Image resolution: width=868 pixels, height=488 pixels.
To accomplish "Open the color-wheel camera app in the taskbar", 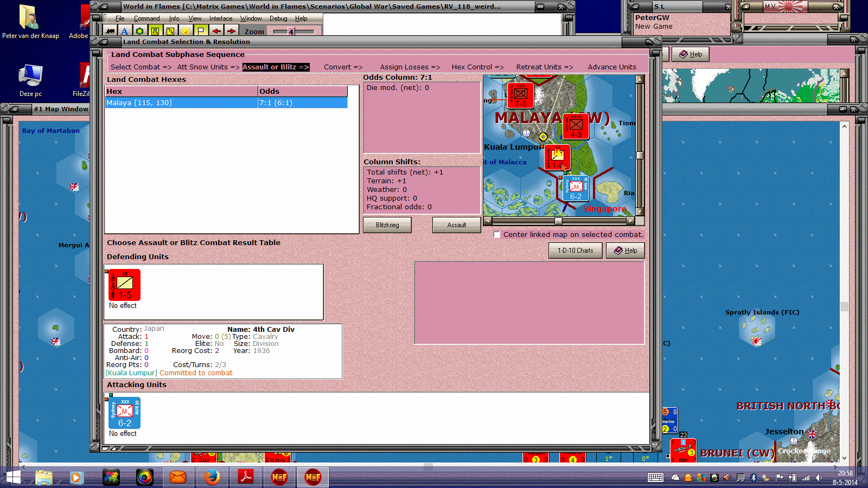I will (144, 477).
